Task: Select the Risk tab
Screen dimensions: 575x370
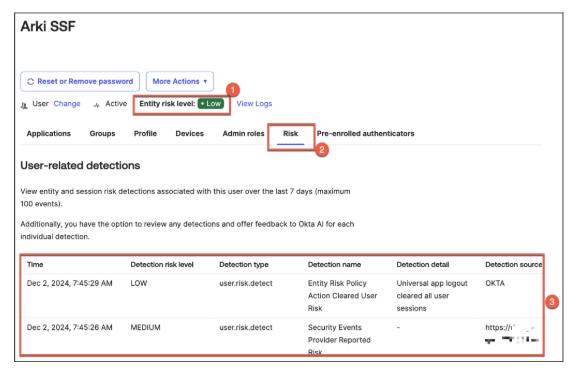Action: tap(290, 134)
